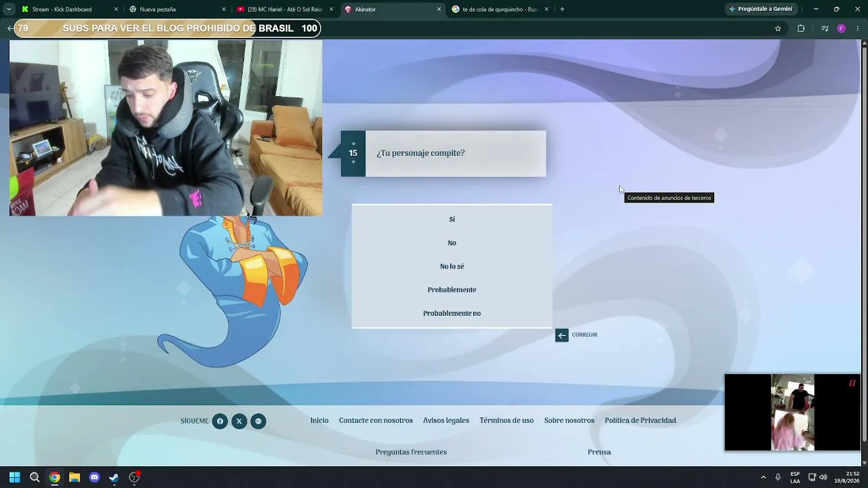868x488 pixels.
Task: Go back using the browser back arrow
Action: point(9,28)
